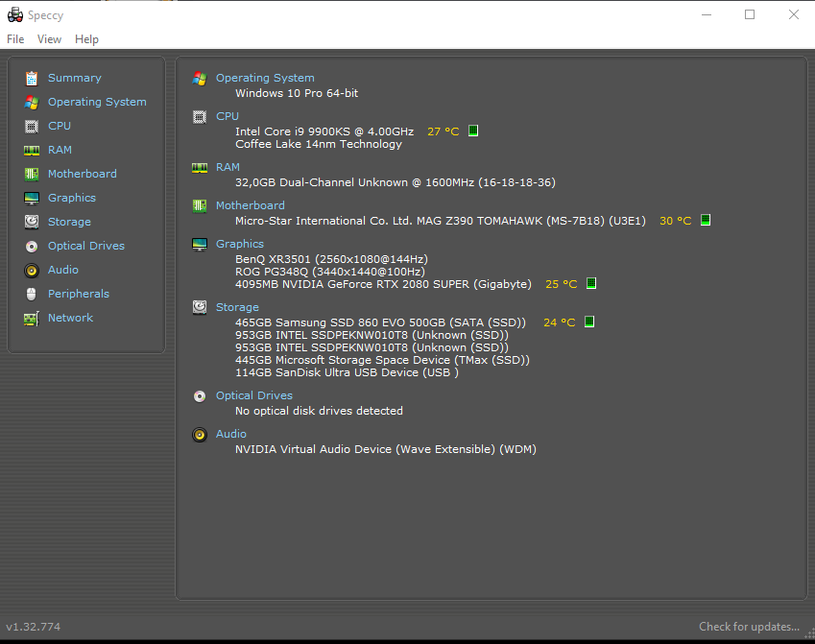815x644 pixels.
Task: Click the green temperature indicator next to motherboard 30 °C
Action: pyautogui.click(x=706, y=220)
